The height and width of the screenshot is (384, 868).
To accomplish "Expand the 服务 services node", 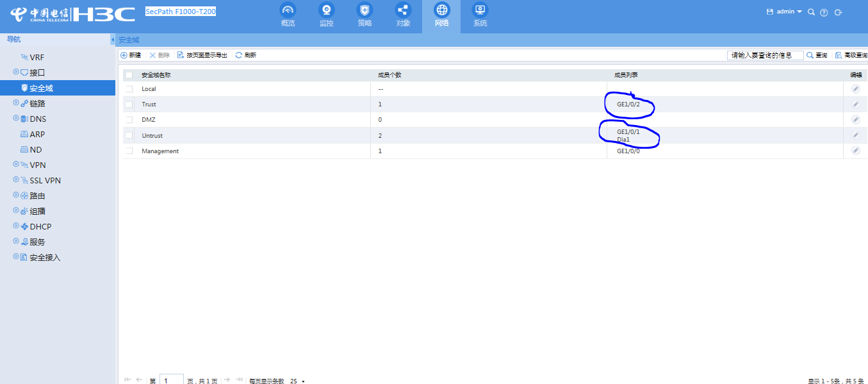I will (x=16, y=242).
